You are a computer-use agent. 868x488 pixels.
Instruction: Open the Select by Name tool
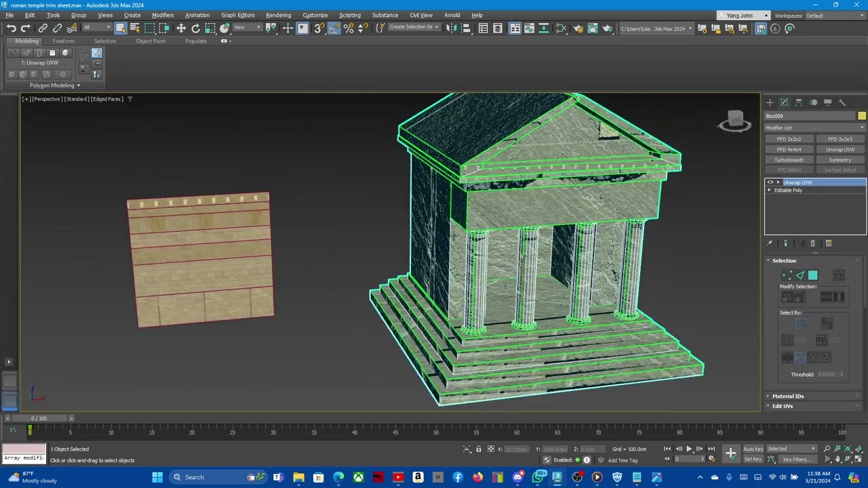(x=134, y=28)
